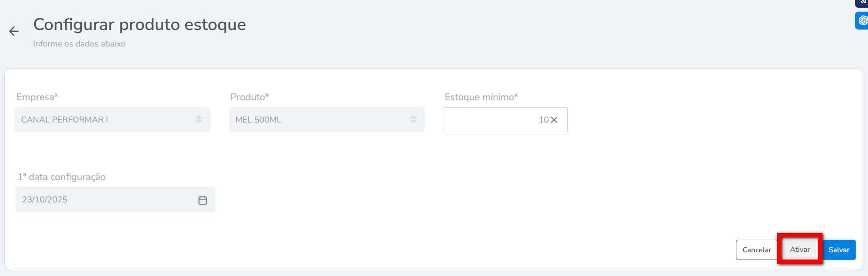Viewport: 868px width, 276px height.
Task: Click the 'Configurar produto estoque' heading
Action: click(x=139, y=24)
